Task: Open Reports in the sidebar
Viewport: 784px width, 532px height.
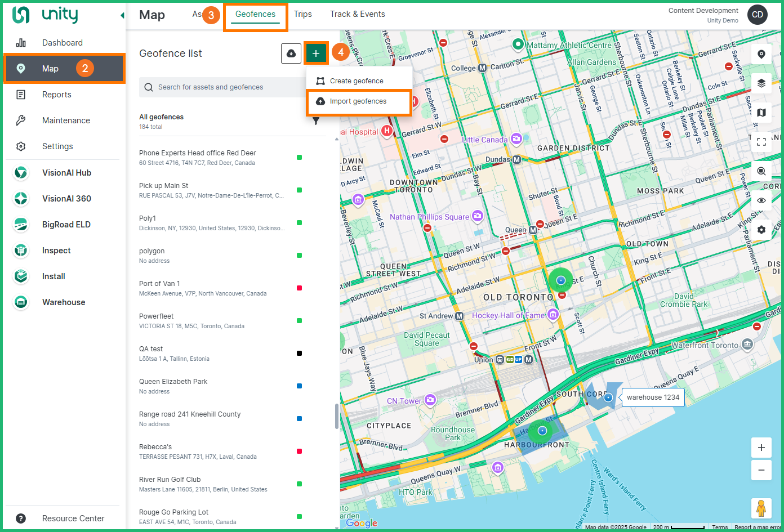Action: 57,95
